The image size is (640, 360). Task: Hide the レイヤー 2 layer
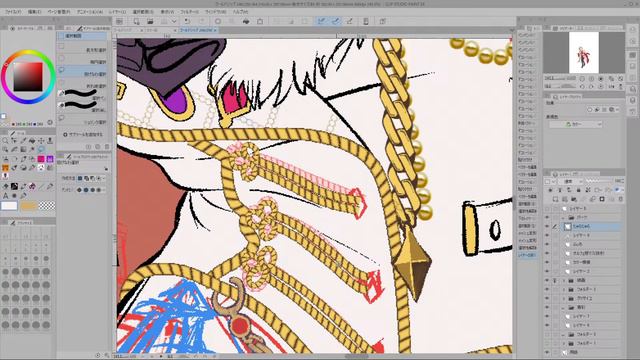[x=547, y=271]
